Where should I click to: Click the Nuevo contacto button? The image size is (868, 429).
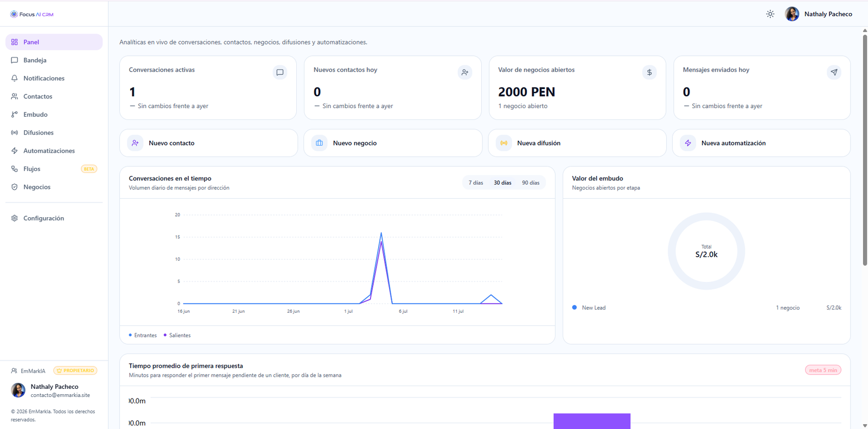coord(208,143)
